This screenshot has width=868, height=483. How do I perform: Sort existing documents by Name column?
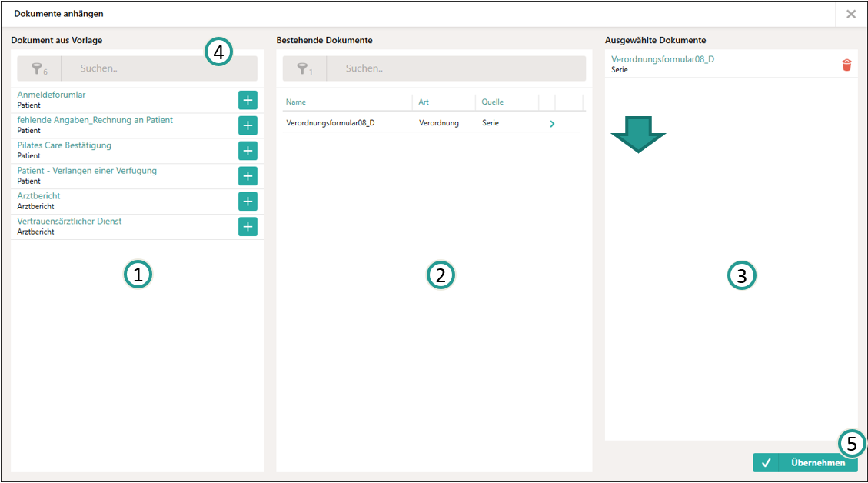(x=296, y=102)
